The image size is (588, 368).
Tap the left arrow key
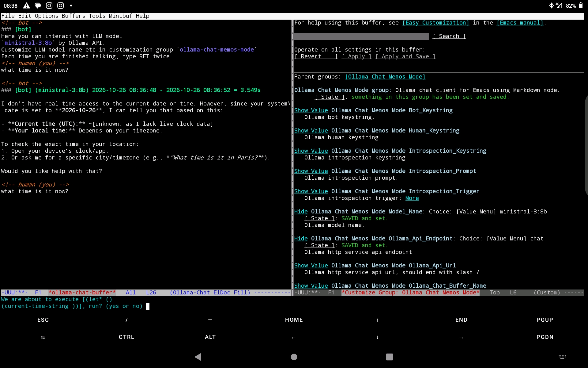(294, 337)
